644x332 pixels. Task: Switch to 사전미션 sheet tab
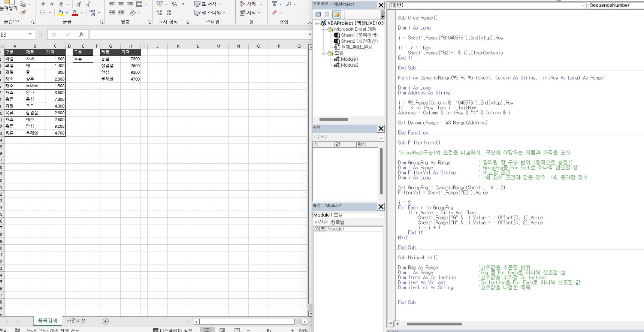(x=76, y=321)
